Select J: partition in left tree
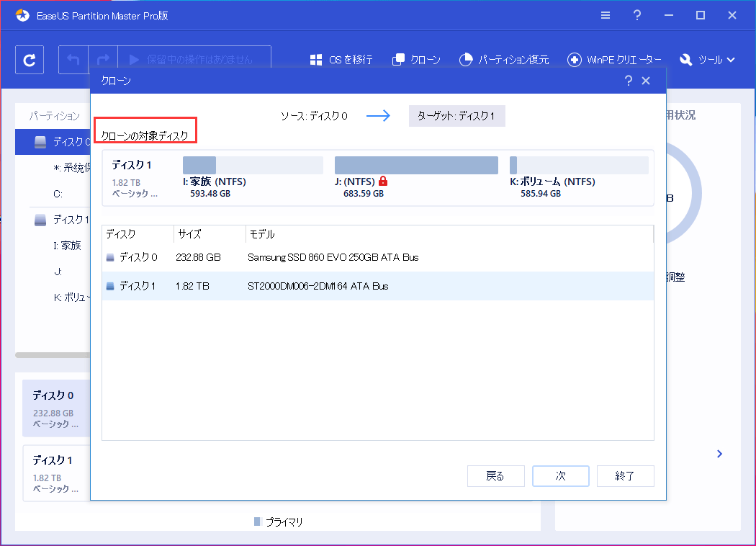This screenshot has height=546, width=756. tap(58, 272)
